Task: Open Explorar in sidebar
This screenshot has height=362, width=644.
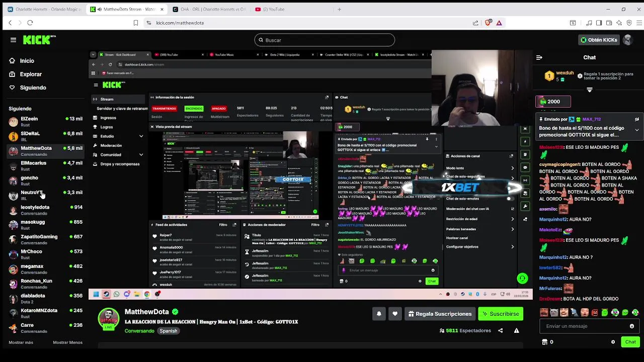Action: click(31, 74)
